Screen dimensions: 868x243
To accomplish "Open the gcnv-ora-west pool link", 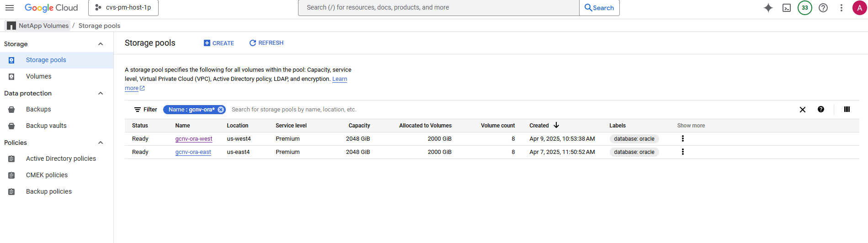I will [x=194, y=139].
